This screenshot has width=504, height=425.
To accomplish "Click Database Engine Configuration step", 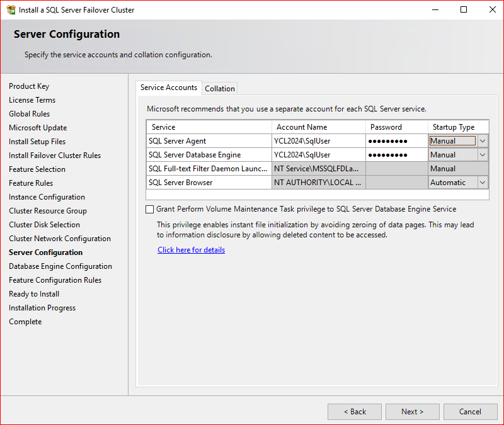I will coord(60,266).
